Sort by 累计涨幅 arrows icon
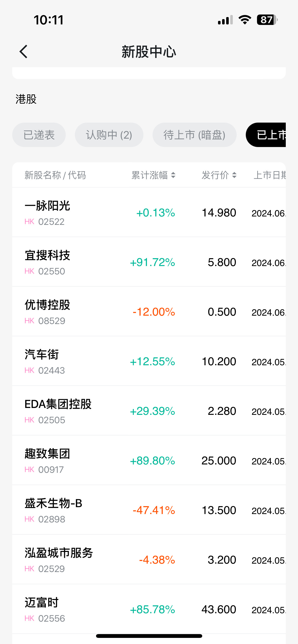 point(173,175)
